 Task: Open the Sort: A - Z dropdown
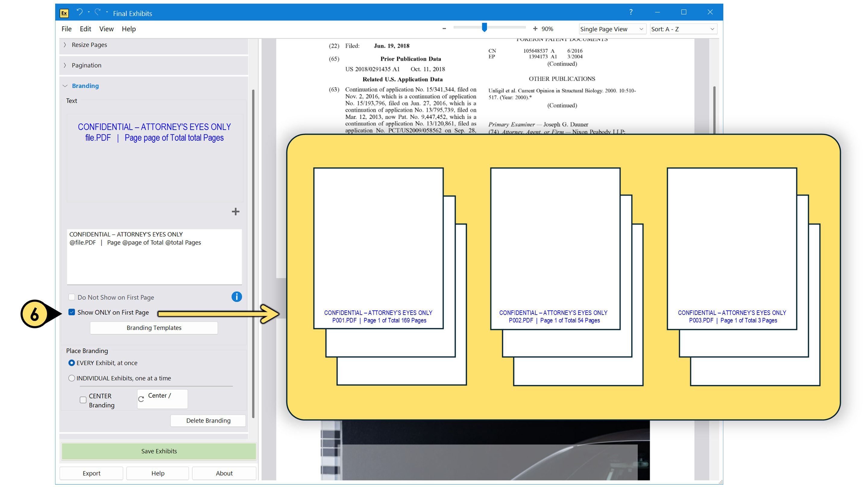coord(683,29)
